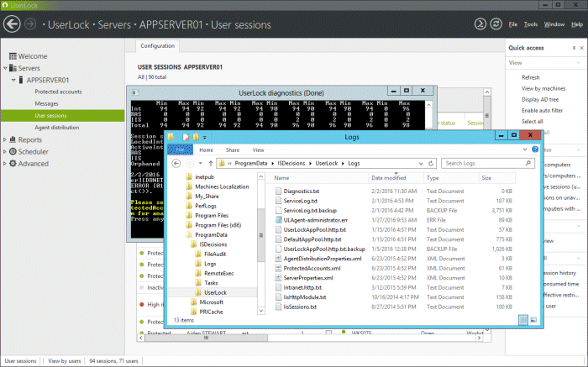The image size is (588, 367).
Task: Collapse the APPSERVER01 tree node
Action: coord(13,80)
